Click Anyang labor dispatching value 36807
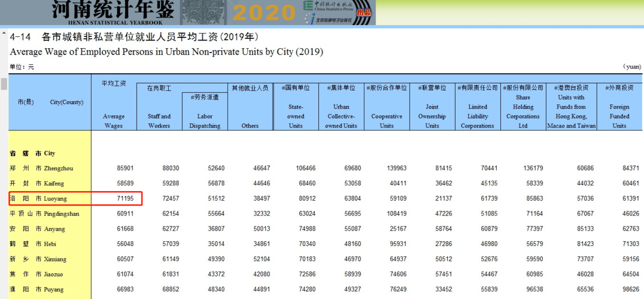 click(x=216, y=229)
